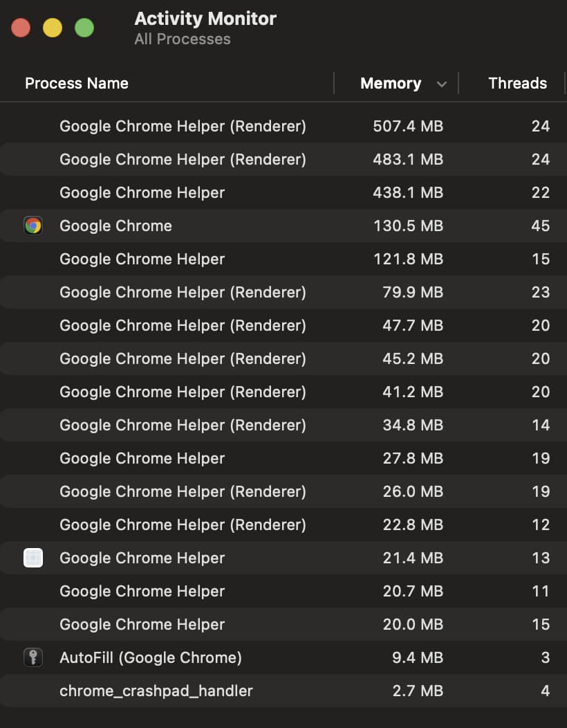Select the chrome_crashpad_handler process
567x728 pixels.
207,691
